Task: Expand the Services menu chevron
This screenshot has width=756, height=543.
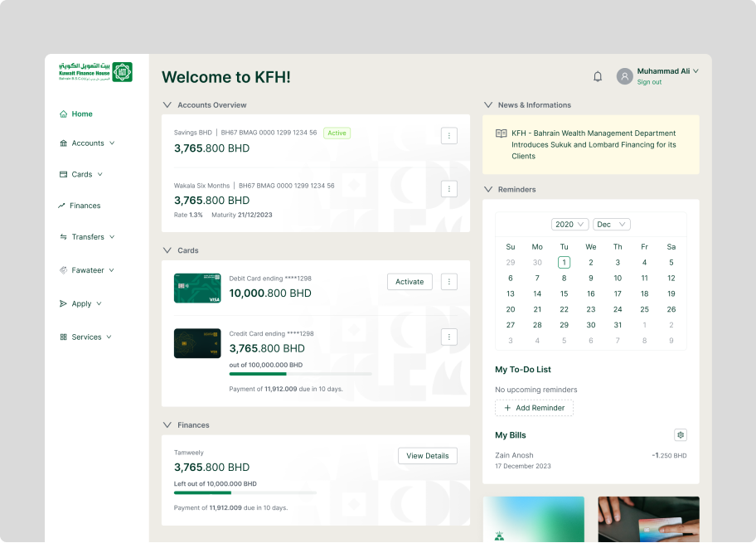Action: point(109,337)
